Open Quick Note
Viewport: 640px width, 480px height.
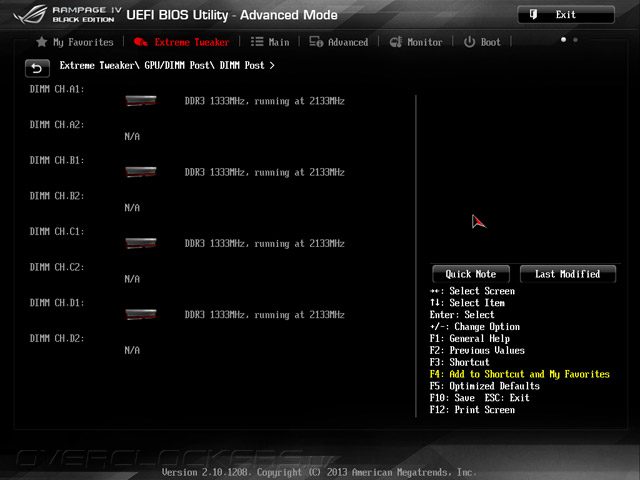click(x=471, y=274)
